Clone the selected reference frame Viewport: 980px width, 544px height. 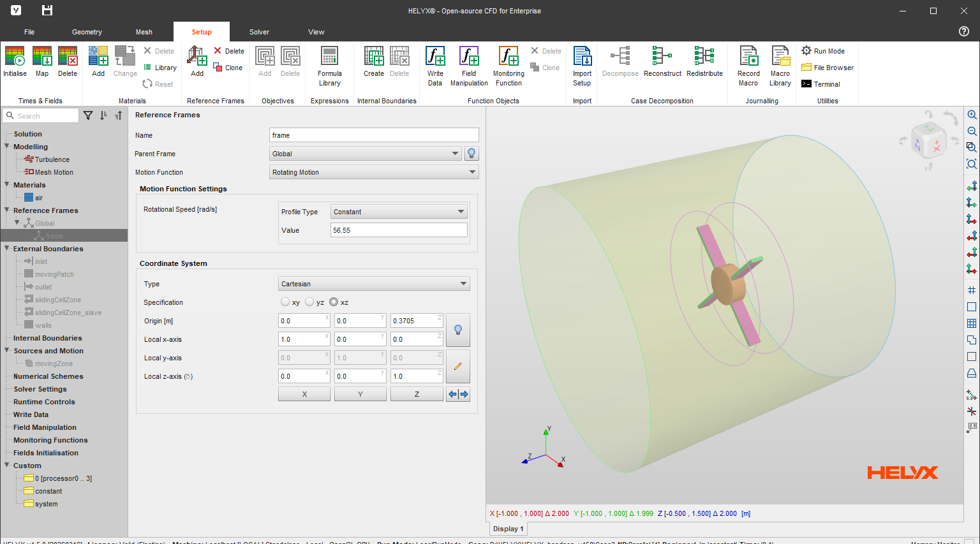click(x=228, y=68)
